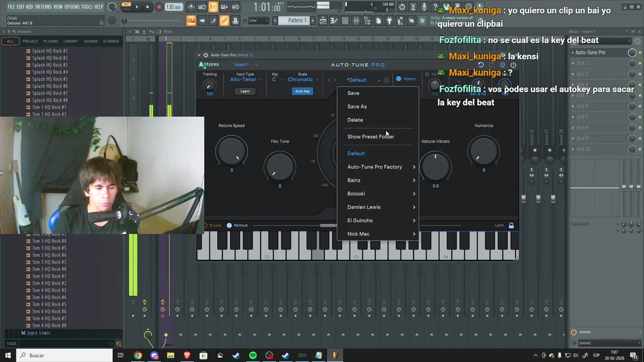This screenshot has height=362, width=644.
Task: Click the Stop transport button
Action: 147,7
